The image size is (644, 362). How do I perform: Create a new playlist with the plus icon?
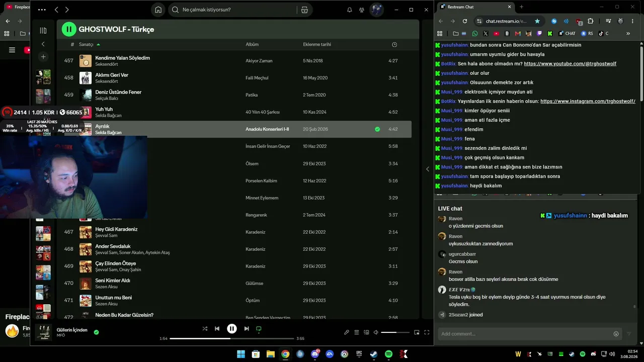(43, 57)
